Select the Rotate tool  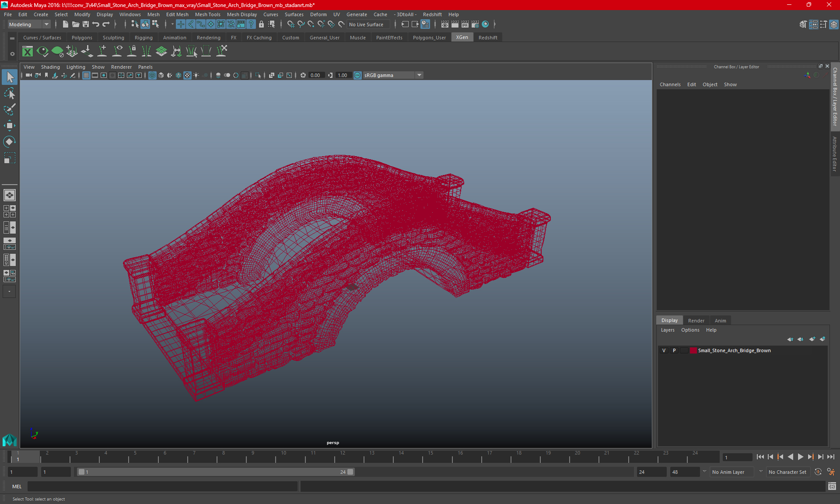9,142
